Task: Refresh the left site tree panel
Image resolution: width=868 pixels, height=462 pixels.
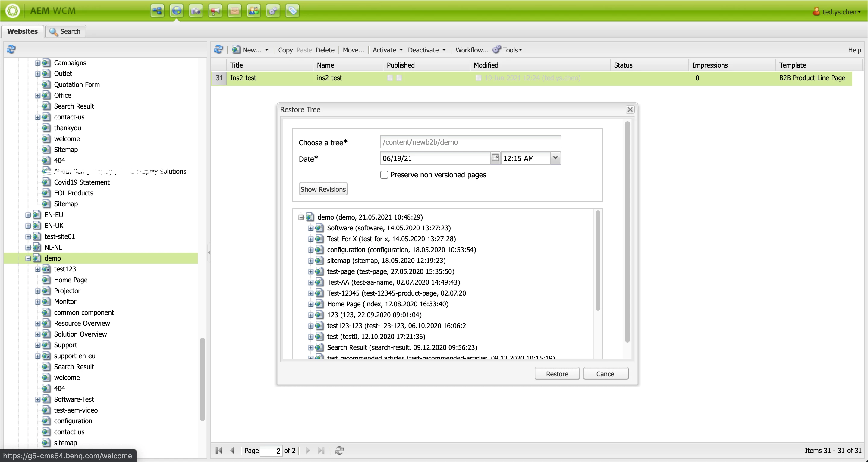Action: [x=11, y=49]
